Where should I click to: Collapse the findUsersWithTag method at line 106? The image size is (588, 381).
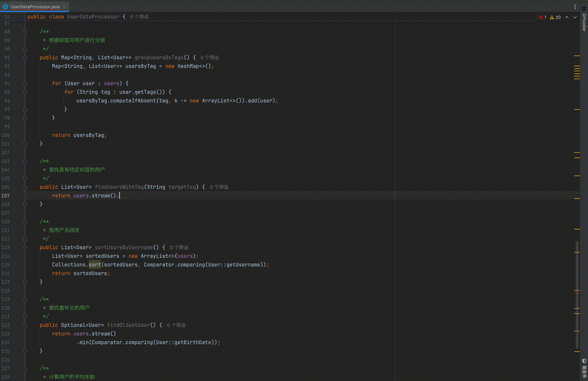(25, 187)
